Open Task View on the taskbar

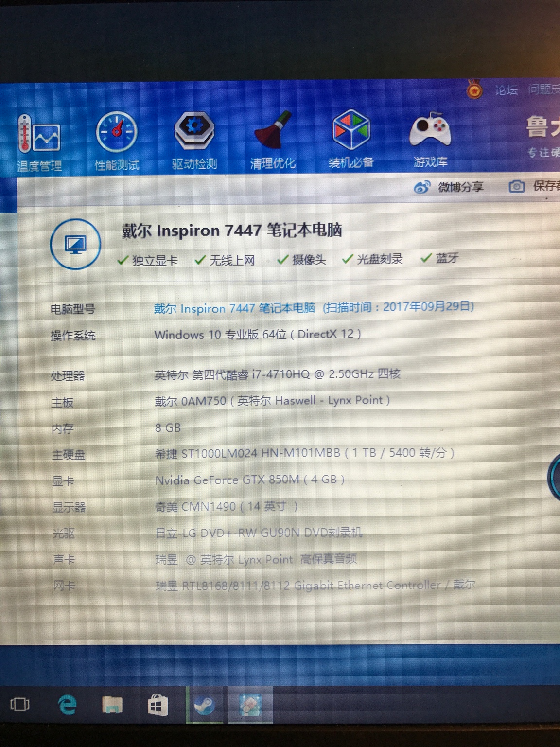(20, 704)
